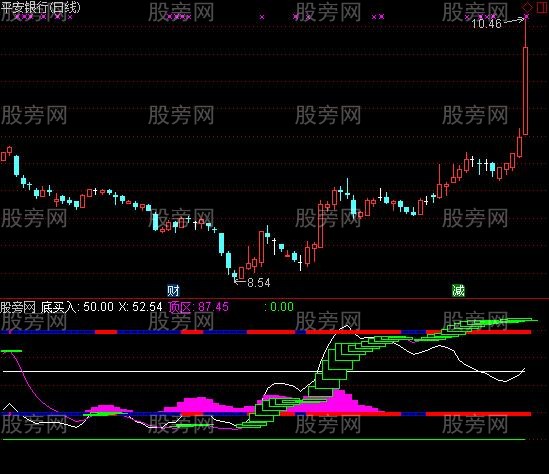
Task: Click the 顶区: 87.45 indicator value
Action: [199, 307]
